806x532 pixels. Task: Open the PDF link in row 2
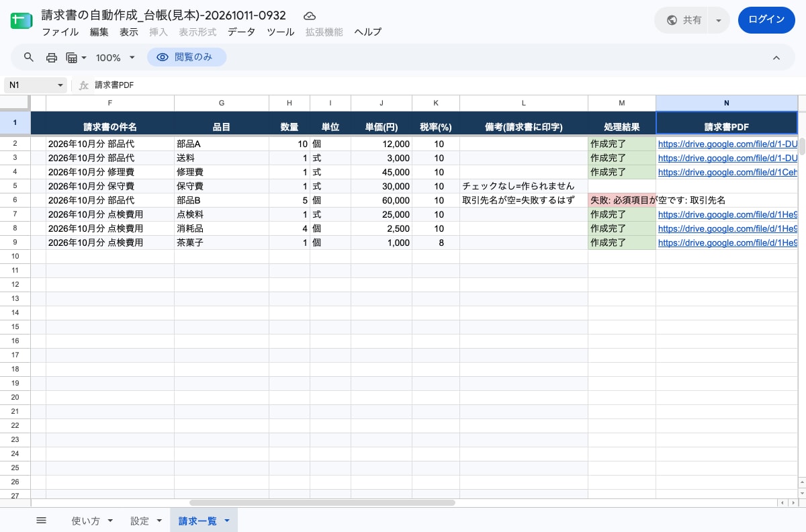[727, 144]
